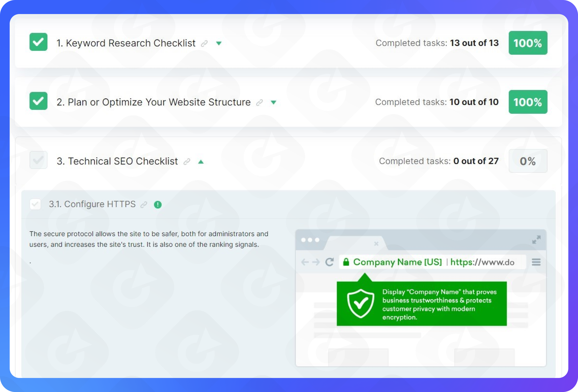The image size is (578, 392).
Task: Click link icon next to Configure HTTPS
Action: tap(144, 204)
